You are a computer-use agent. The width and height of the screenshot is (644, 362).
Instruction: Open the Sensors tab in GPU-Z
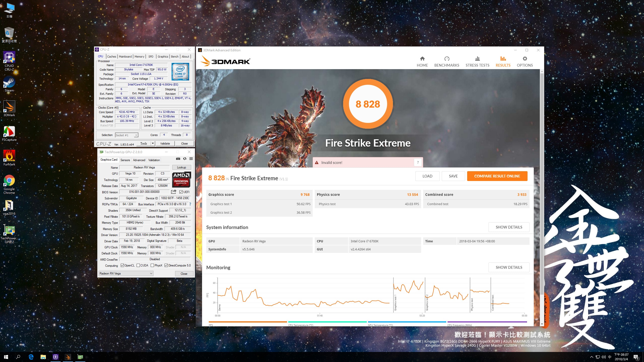coord(125,160)
